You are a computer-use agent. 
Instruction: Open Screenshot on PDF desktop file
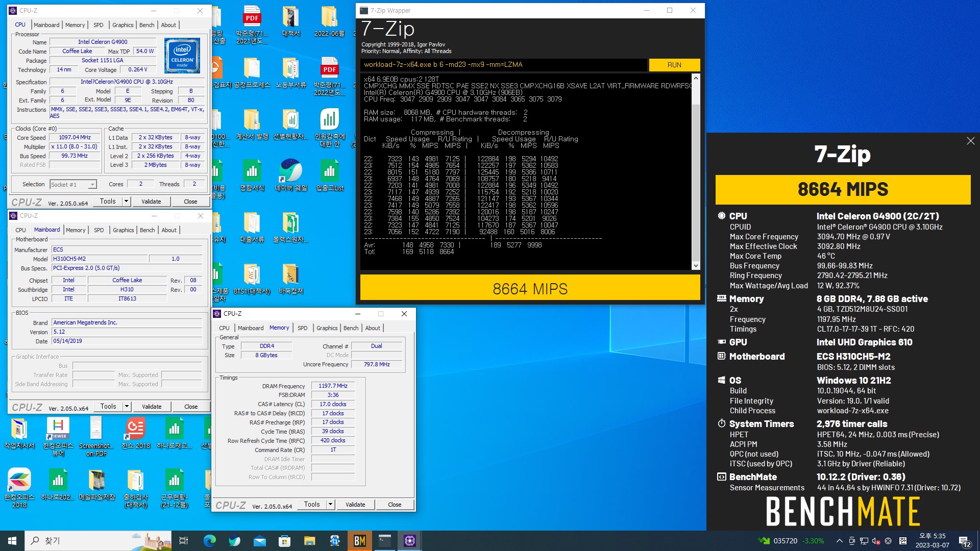pos(96,436)
